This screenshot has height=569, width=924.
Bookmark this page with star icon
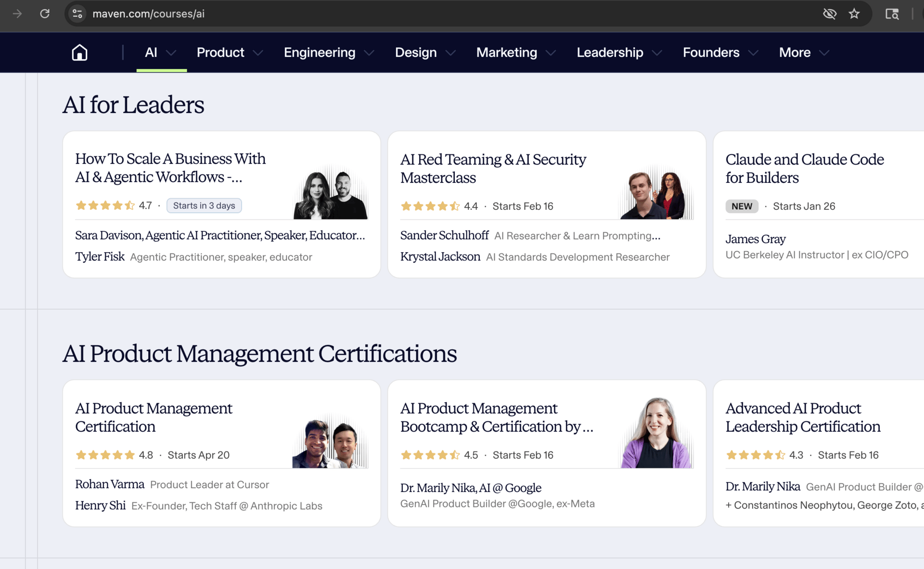(x=854, y=13)
